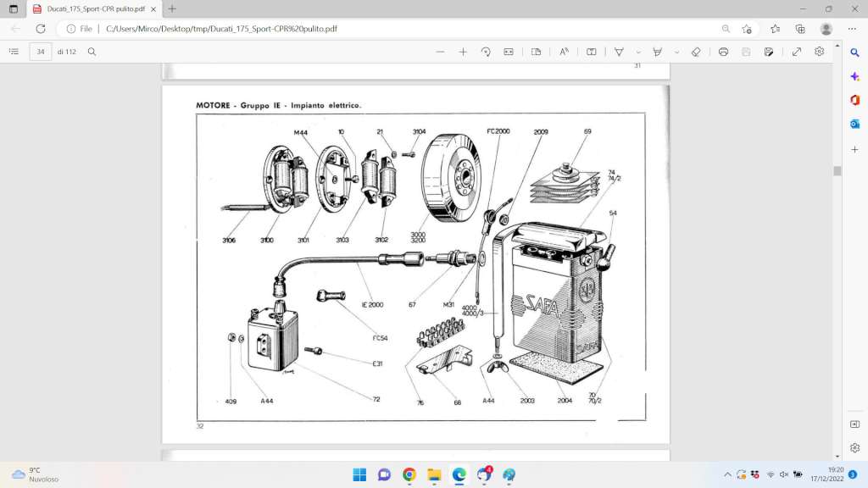Open the Edge sidebar search
The height and width of the screenshot is (488, 868).
click(854, 53)
